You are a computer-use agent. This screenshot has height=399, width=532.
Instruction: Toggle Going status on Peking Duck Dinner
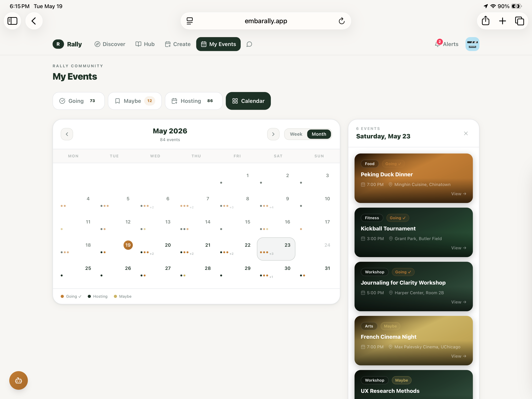[393, 164]
